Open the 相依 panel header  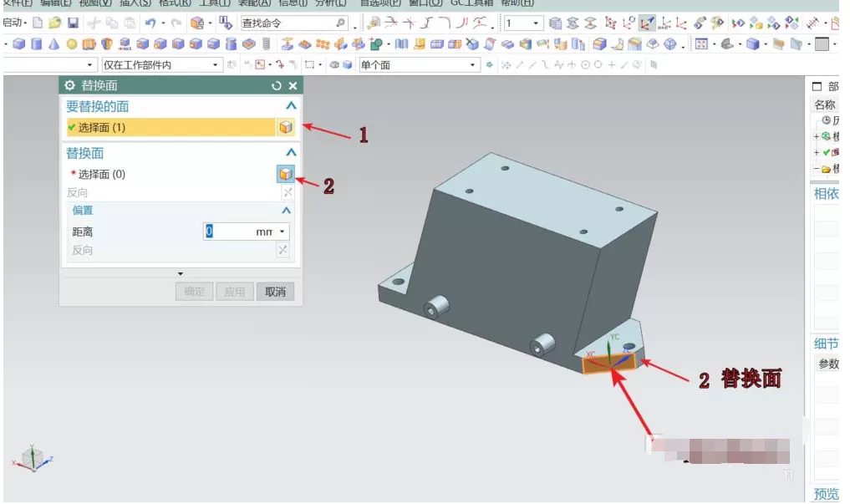[x=825, y=193]
